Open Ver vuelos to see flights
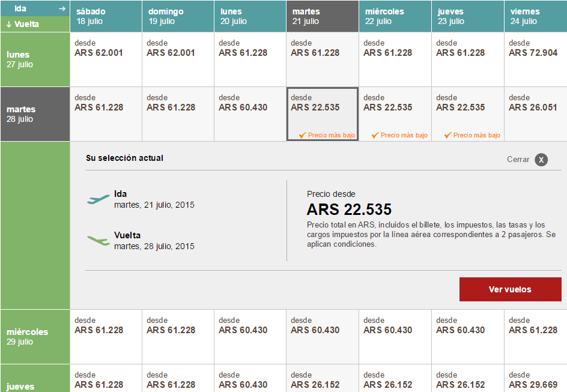The width and height of the screenshot is (567, 392). pyautogui.click(x=510, y=289)
